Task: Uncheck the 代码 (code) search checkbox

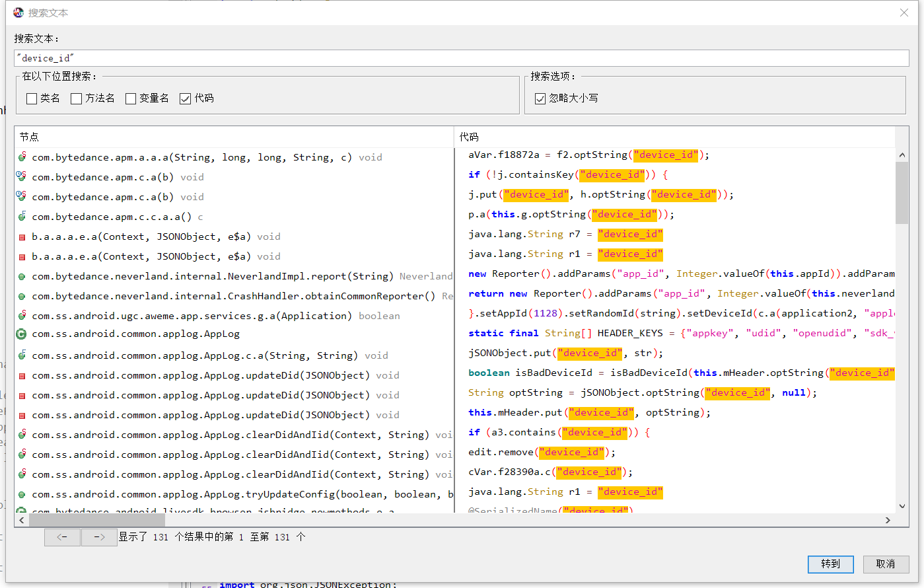Action: point(186,98)
